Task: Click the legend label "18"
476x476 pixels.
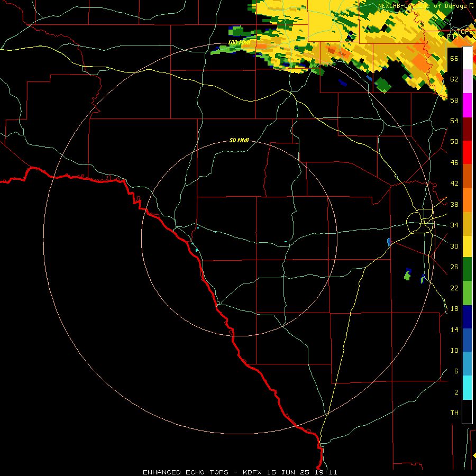Action: pyautogui.click(x=454, y=309)
